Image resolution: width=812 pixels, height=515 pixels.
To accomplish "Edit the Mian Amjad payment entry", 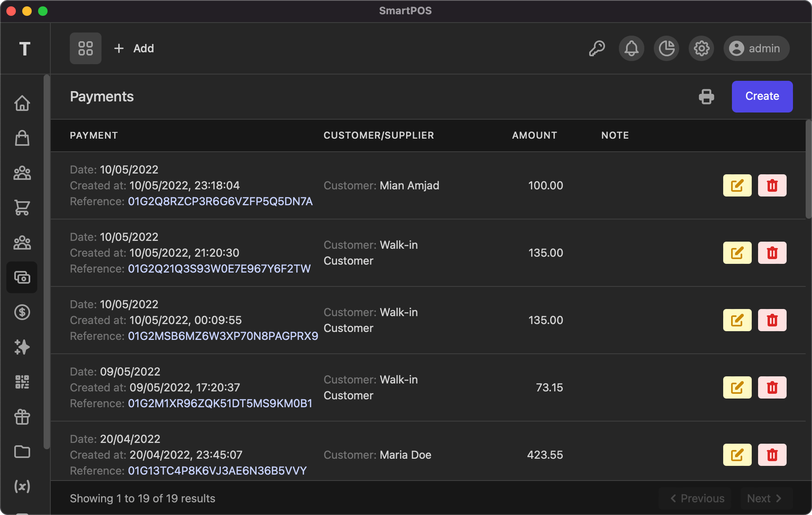I will click(x=737, y=185).
